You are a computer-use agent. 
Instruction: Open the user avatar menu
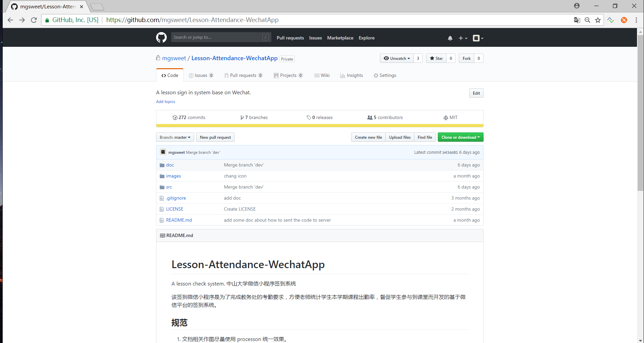pos(478,38)
